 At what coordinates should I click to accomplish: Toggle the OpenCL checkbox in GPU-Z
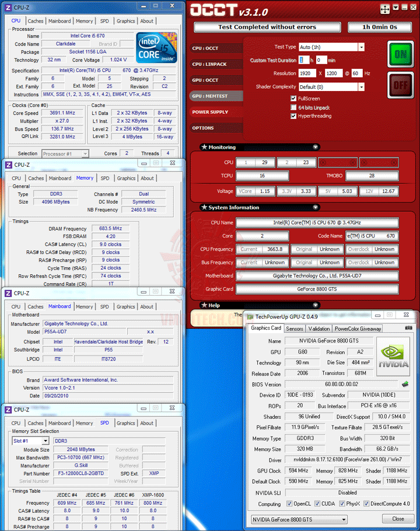point(289,504)
